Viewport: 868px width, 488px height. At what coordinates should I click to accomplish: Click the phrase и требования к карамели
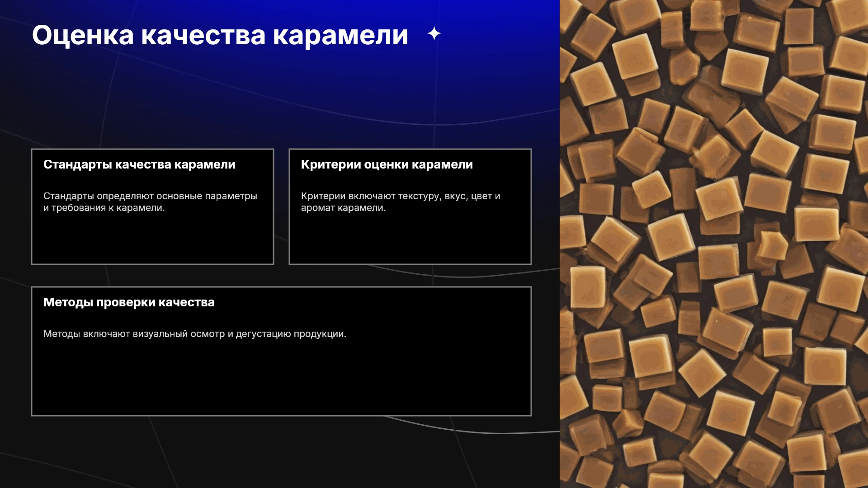(104, 208)
